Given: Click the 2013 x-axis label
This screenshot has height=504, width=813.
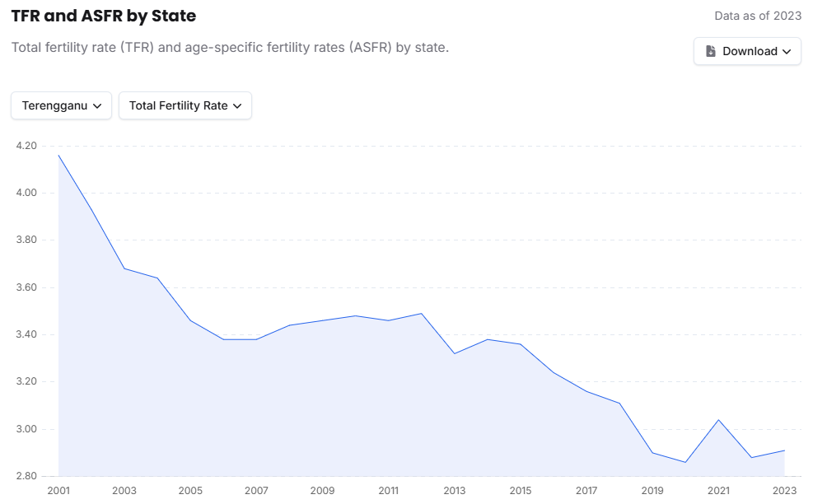Looking at the screenshot, I should click(x=454, y=491).
